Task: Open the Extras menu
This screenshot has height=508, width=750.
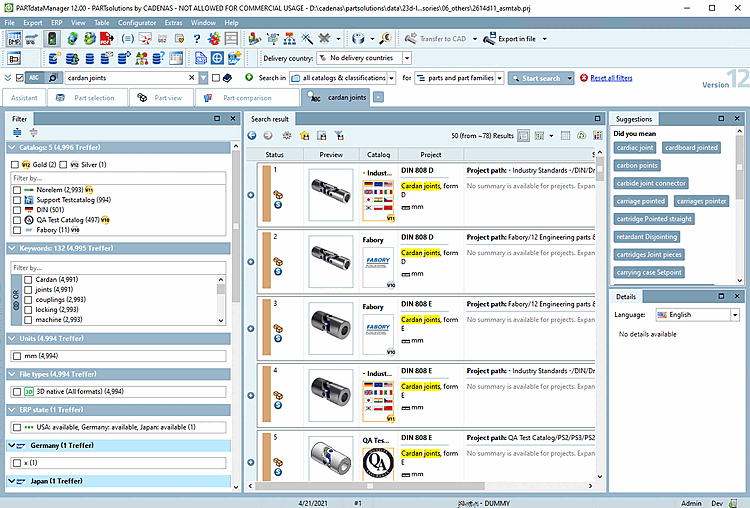Action: tap(173, 22)
